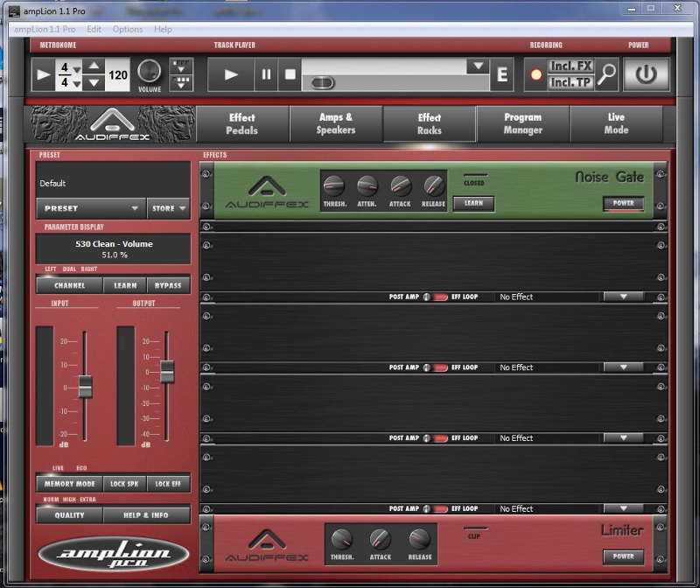Open the Help menu

click(163, 29)
